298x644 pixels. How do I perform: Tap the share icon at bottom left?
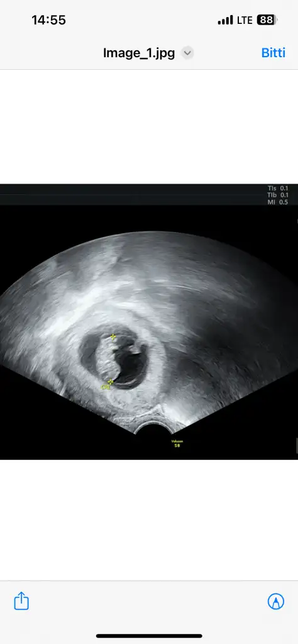click(x=21, y=601)
